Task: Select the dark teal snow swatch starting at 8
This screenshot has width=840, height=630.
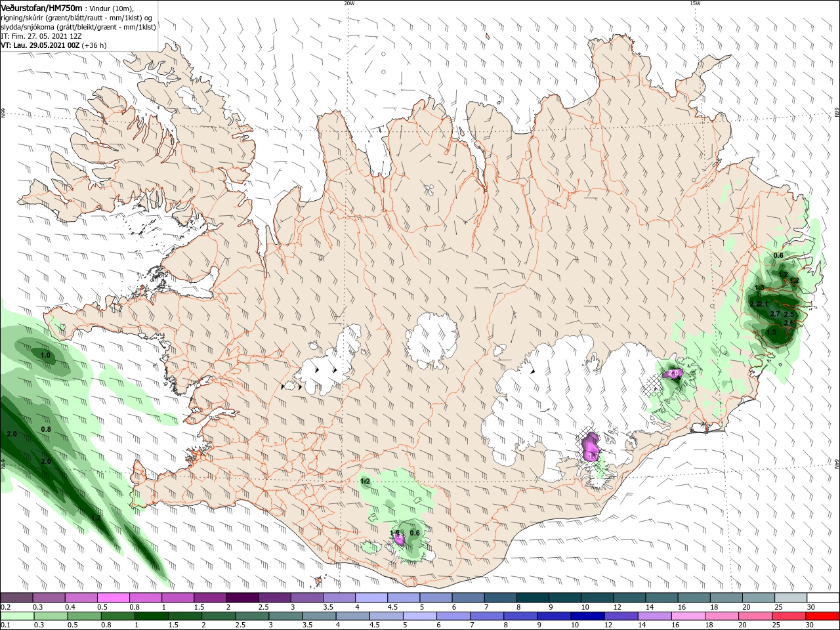Action: pos(532,598)
